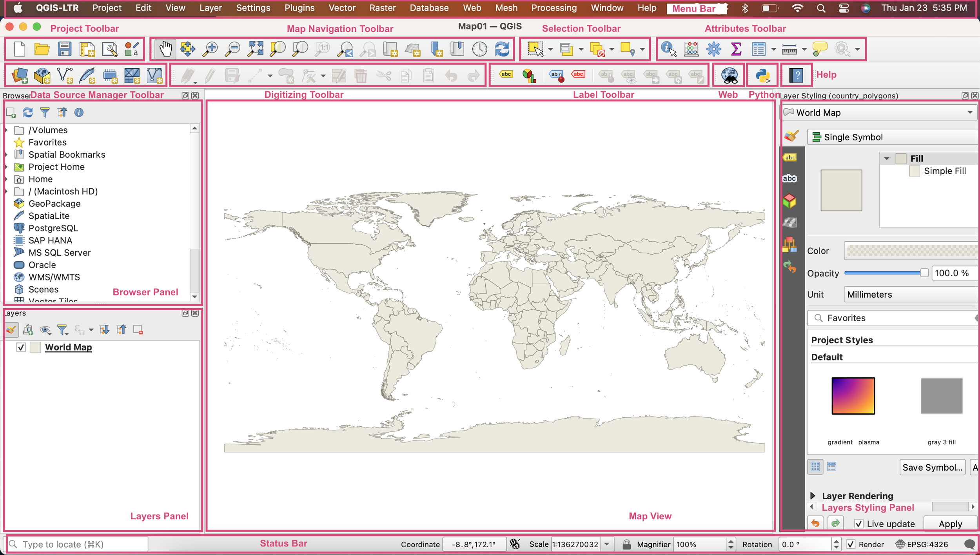Toggle the Render checkbox in status bar
The image size is (980, 555).
[851, 544]
